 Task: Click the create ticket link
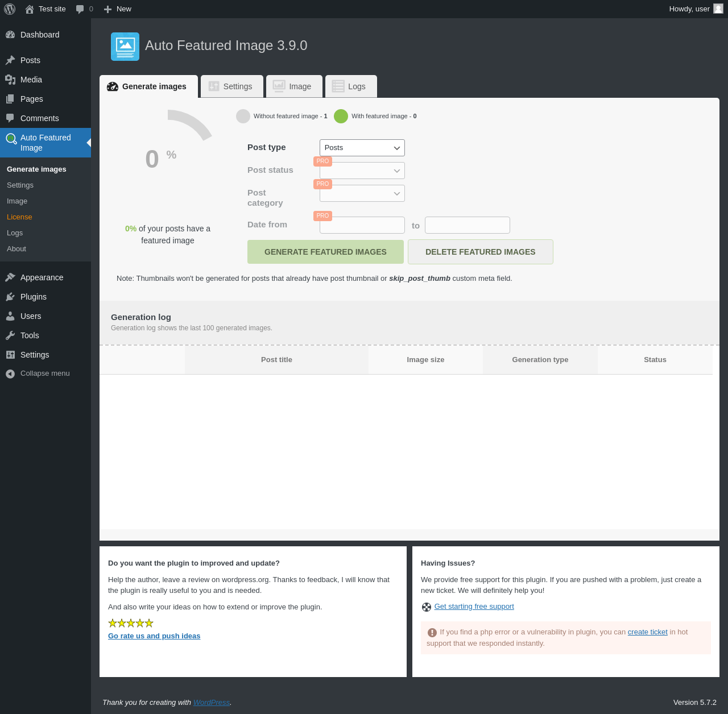pos(648,632)
